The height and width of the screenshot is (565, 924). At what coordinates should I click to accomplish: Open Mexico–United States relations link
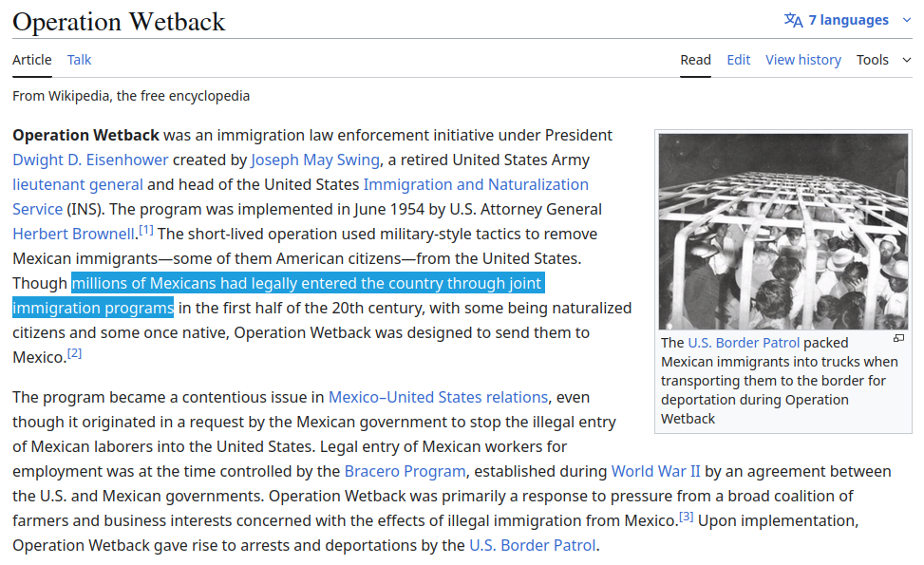point(438,397)
